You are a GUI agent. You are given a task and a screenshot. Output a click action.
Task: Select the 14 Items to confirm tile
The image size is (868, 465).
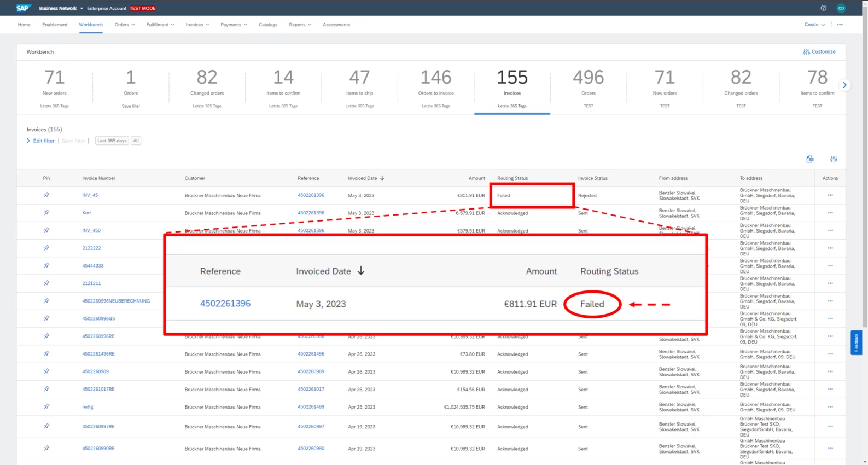pos(283,88)
